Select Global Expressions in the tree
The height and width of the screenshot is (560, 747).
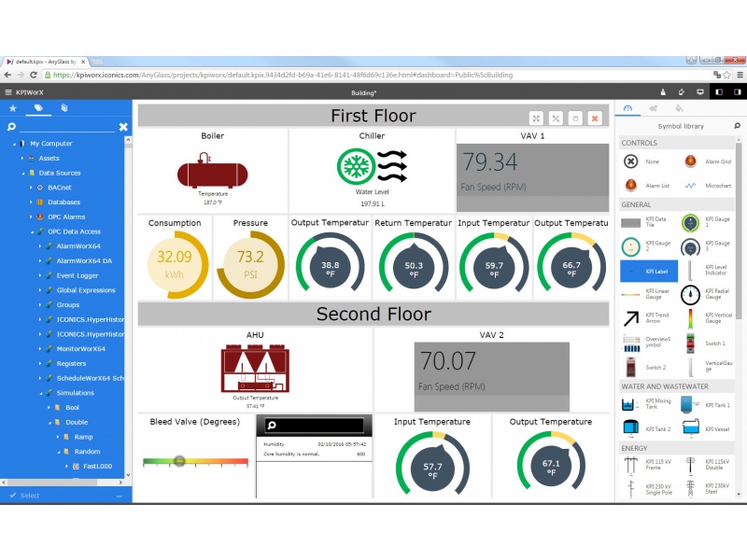tap(86, 290)
